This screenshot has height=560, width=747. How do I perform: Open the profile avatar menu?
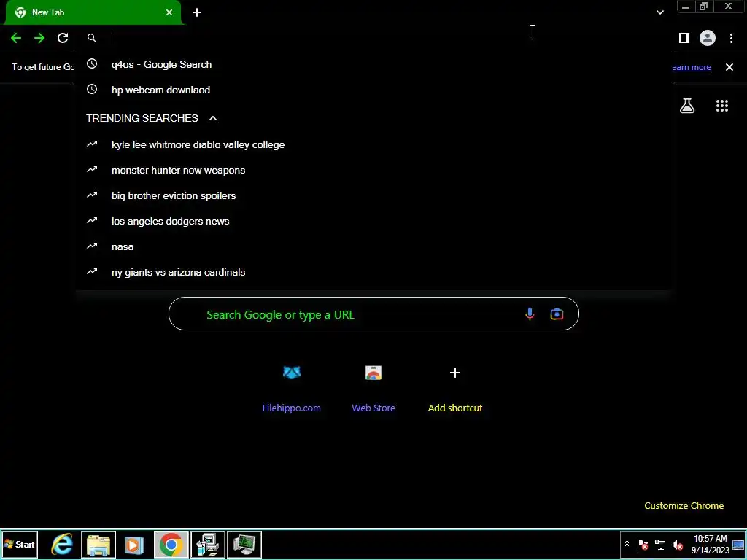(708, 38)
